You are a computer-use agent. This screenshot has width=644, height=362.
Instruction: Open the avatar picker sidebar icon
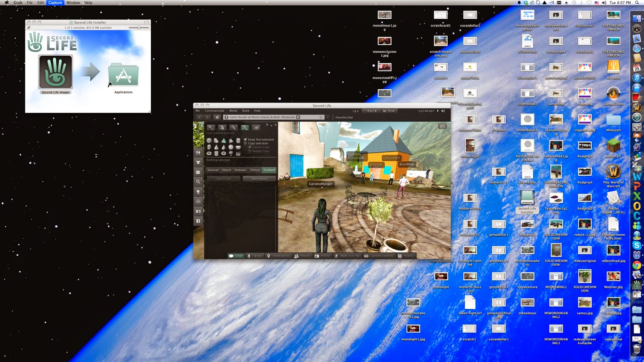(198, 153)
